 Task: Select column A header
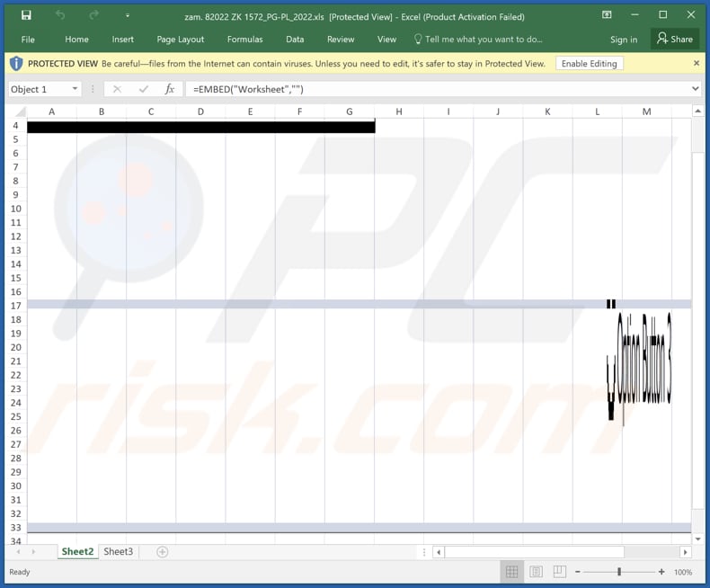point(51,111)
